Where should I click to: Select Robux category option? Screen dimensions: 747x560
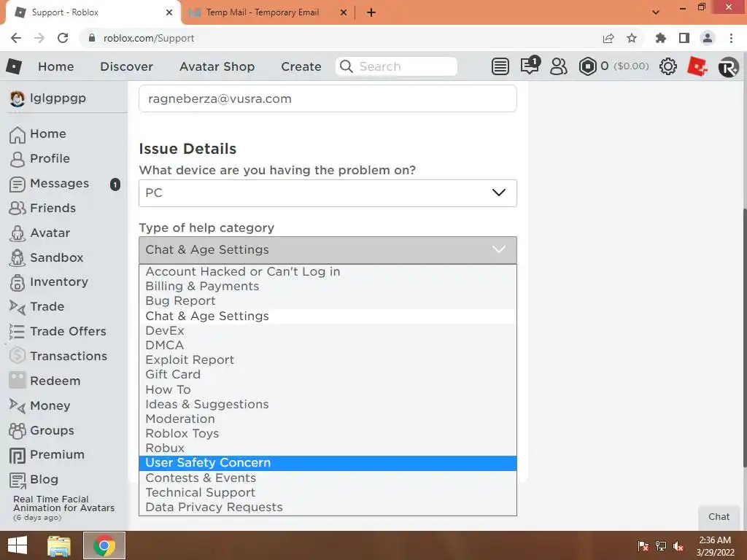[328, 448]
